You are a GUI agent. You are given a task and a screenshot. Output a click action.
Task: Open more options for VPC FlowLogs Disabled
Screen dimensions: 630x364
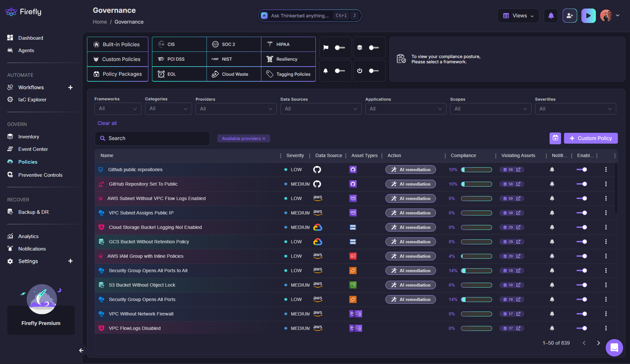coord(606,328)
